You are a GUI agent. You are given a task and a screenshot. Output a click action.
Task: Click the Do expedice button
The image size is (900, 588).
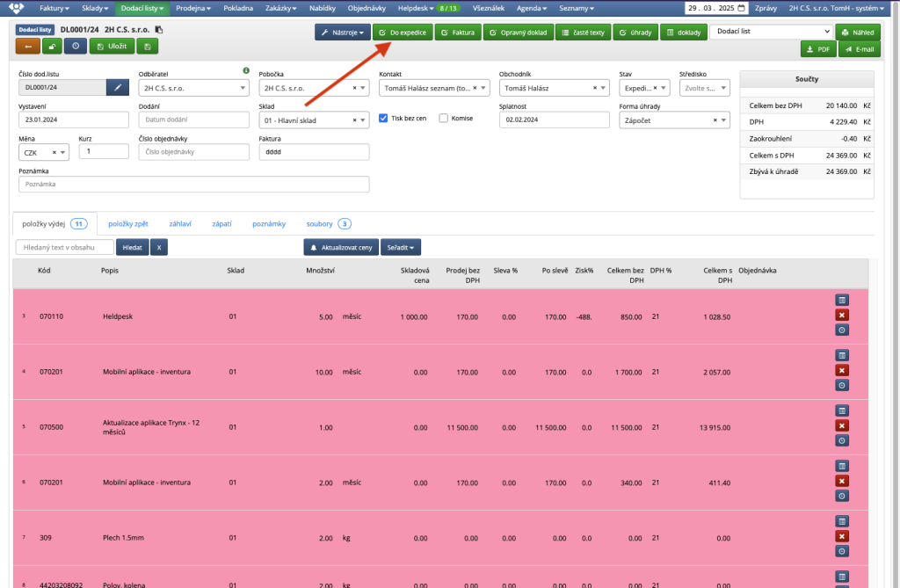[403, 32]
